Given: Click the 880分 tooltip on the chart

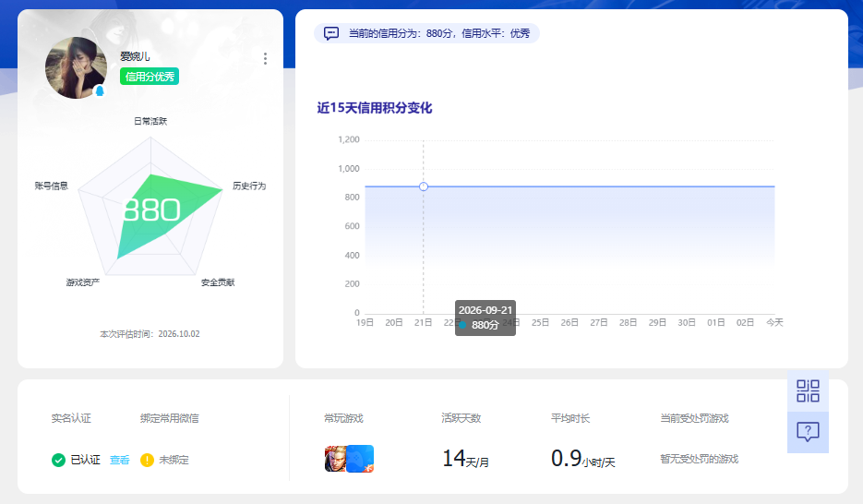Looking at the screenshot, I should (x=485, y=318).
